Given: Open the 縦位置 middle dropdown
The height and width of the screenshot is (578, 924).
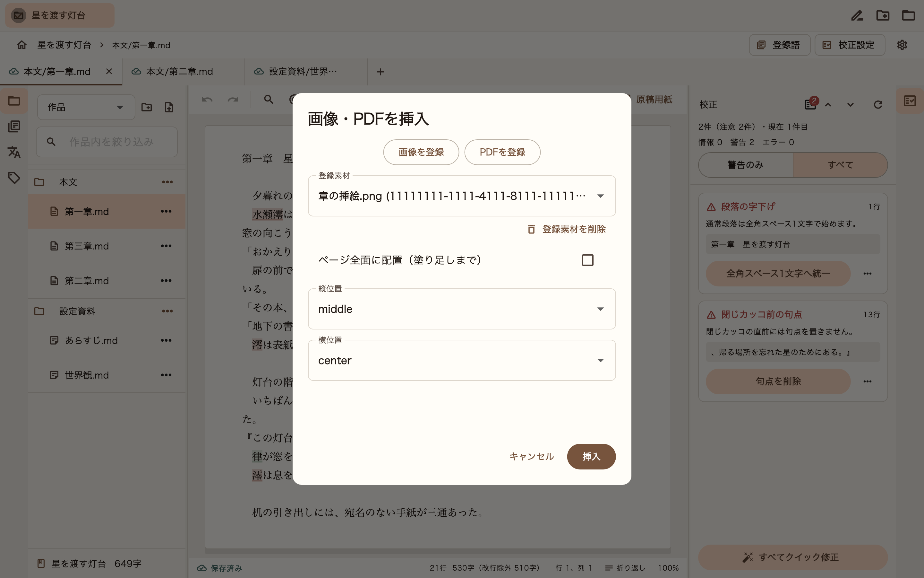Looking at the screenshot, I should 462,309.
